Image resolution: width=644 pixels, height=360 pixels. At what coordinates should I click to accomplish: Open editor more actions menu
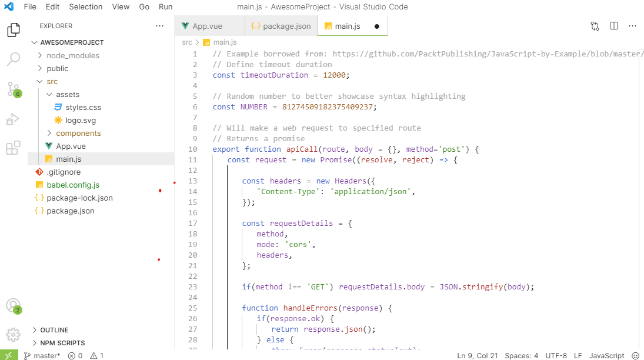click(632, 26)
